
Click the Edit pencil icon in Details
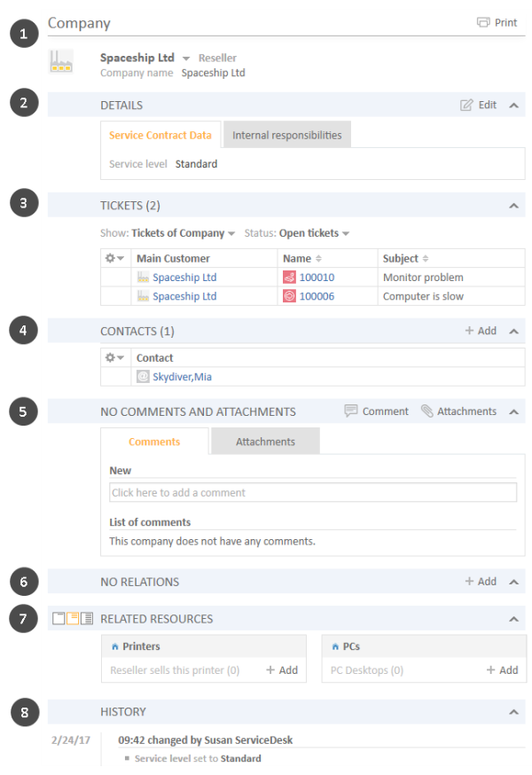pyautogui.click(x=466, y=105)
